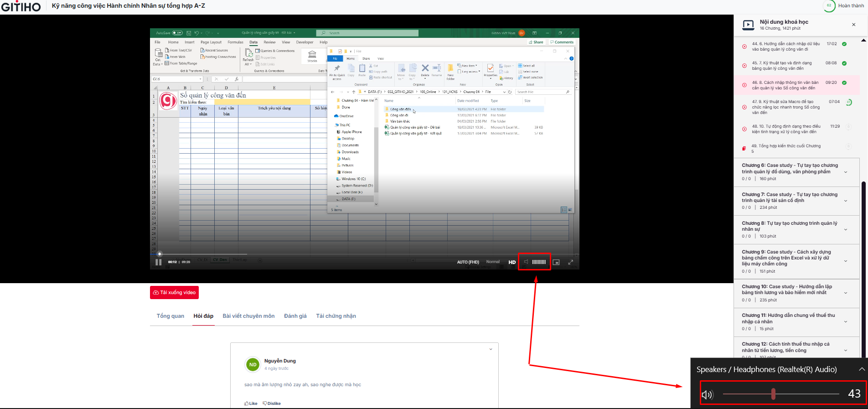
Task: Expand audio device list in volume flyout
Action: 861,369
